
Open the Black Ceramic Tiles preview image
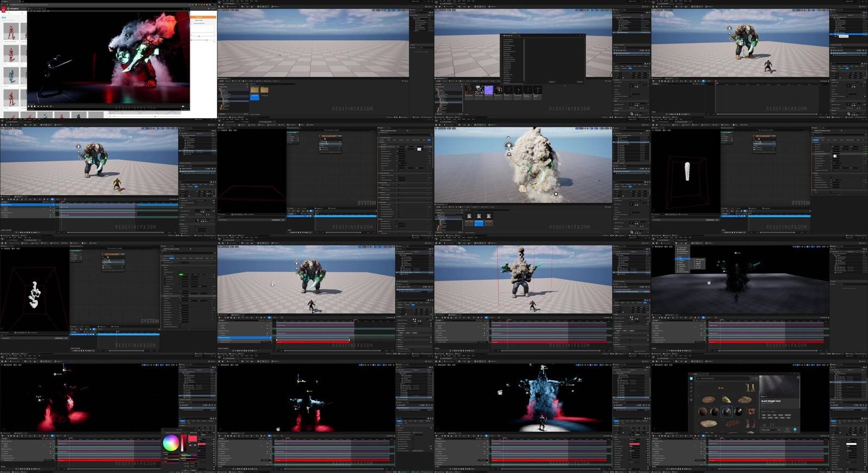[778, 386]
